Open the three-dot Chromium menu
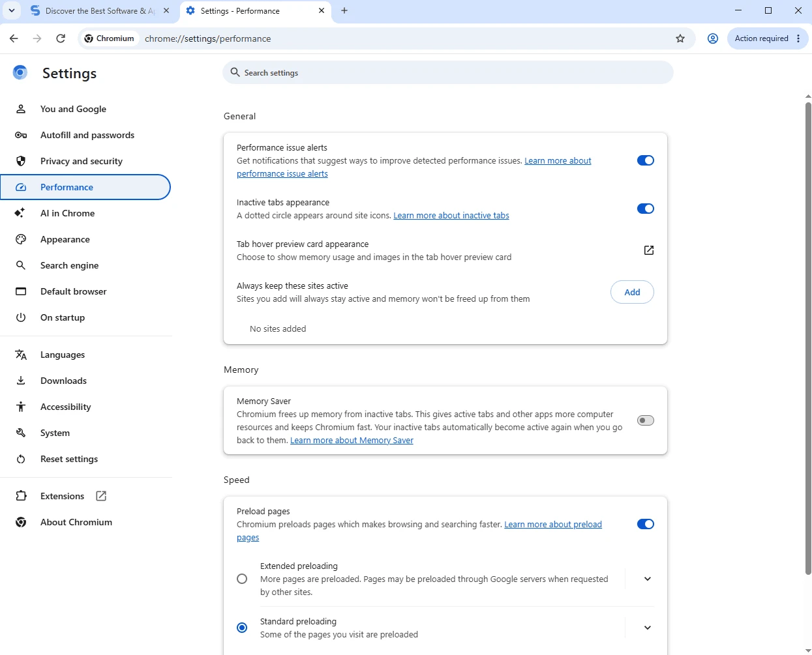Screen dimensions: 812x655 798,38
